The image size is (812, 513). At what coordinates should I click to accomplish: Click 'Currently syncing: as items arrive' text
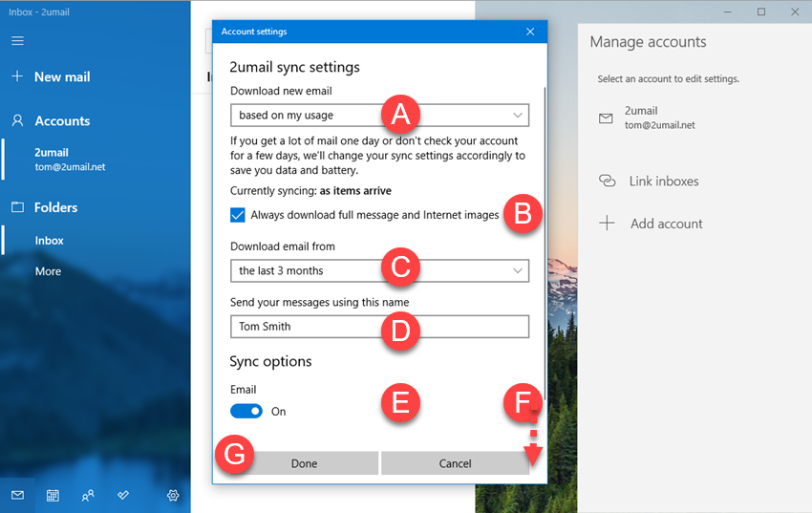click(x=310, y=191)
